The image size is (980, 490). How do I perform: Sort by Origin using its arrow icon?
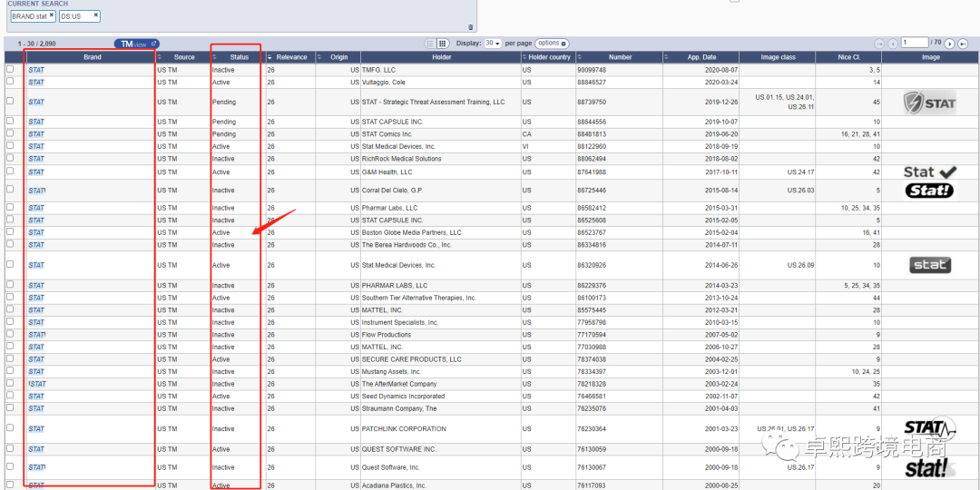point(318,57)
